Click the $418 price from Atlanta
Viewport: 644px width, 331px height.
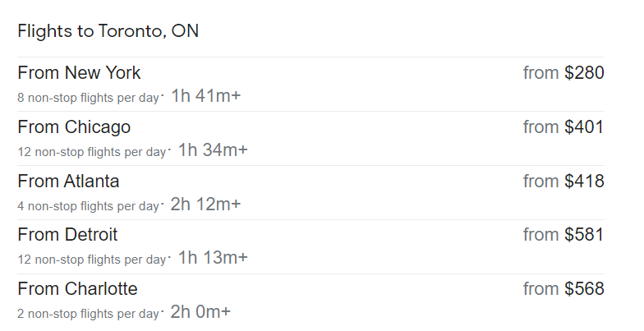pos(584,181)
